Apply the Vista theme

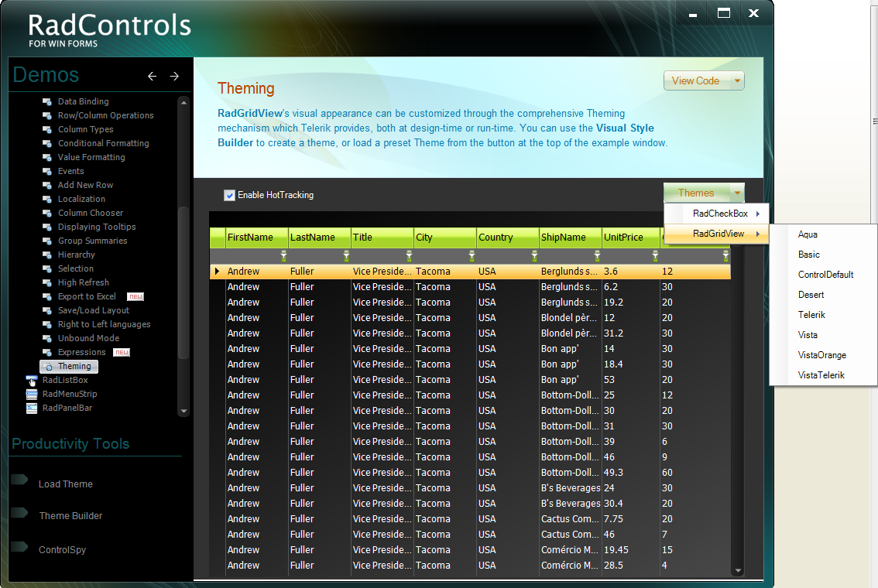tap(808, 335)
